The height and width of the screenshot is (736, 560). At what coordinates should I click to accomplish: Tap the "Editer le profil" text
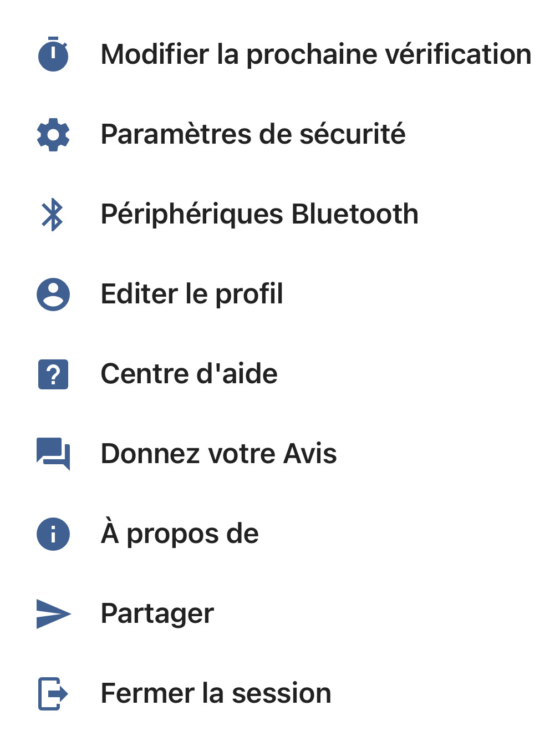pos(192,294)
